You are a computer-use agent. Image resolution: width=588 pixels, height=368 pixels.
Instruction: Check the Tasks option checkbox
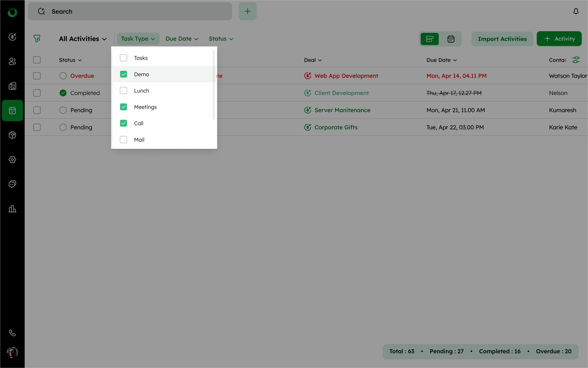[123, 58]
